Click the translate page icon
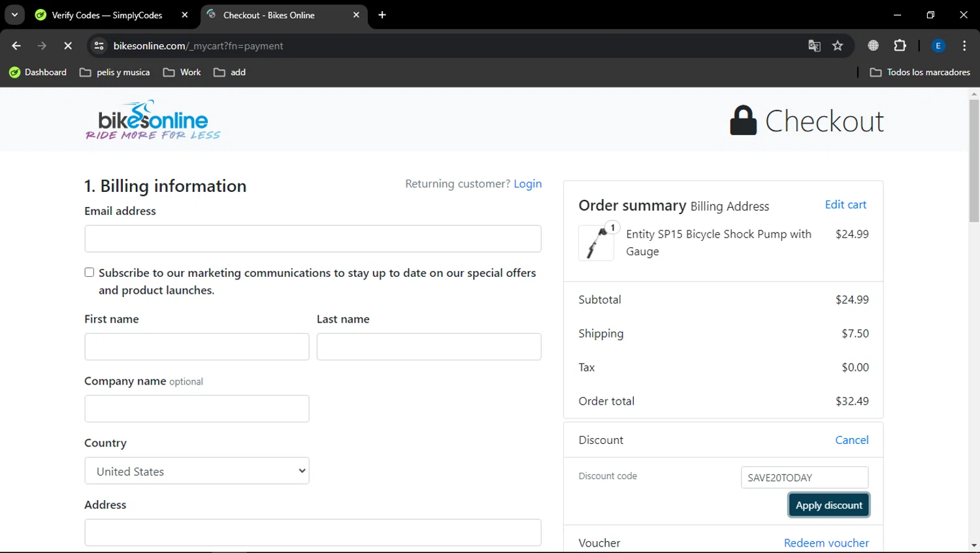 [814, 46]
